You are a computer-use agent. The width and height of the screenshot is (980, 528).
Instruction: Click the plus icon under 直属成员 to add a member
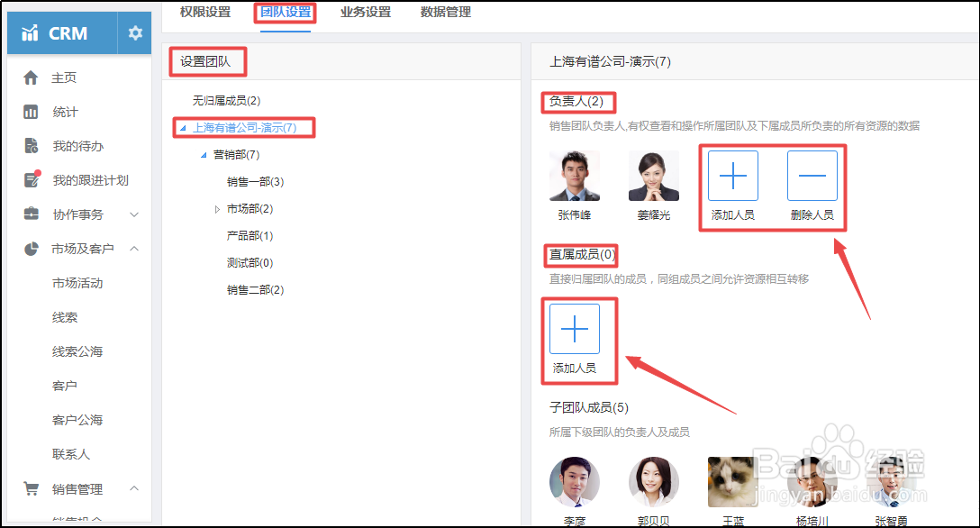[x=575, y=329]
